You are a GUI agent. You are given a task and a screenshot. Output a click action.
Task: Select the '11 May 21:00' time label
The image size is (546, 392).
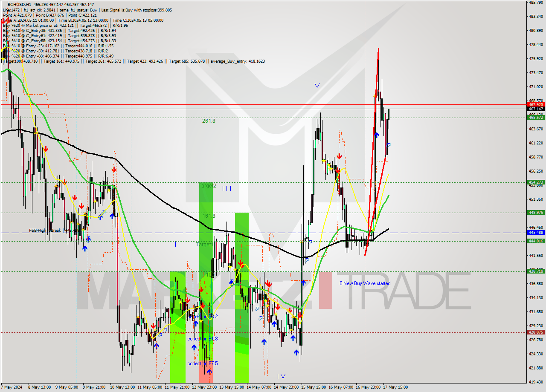(177, 387)
